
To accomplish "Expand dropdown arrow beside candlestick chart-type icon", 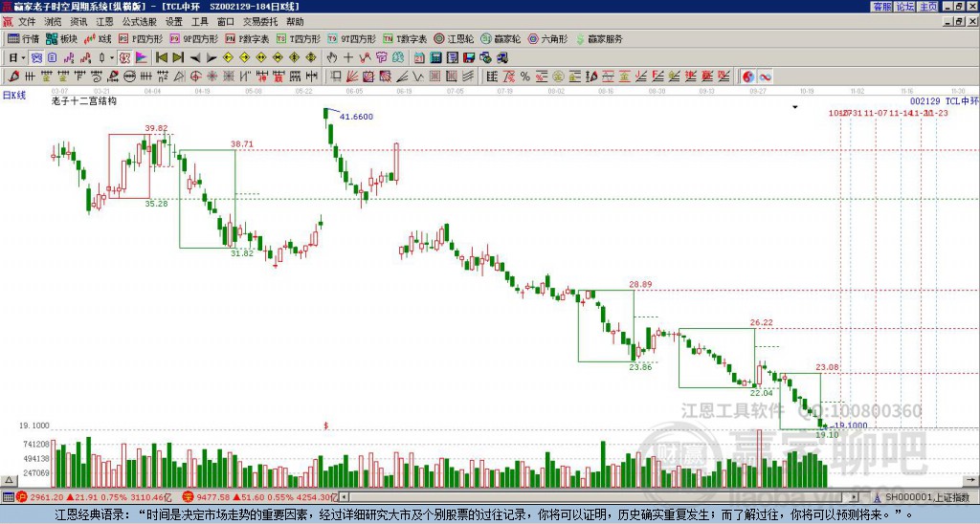I will pos(112,57).
